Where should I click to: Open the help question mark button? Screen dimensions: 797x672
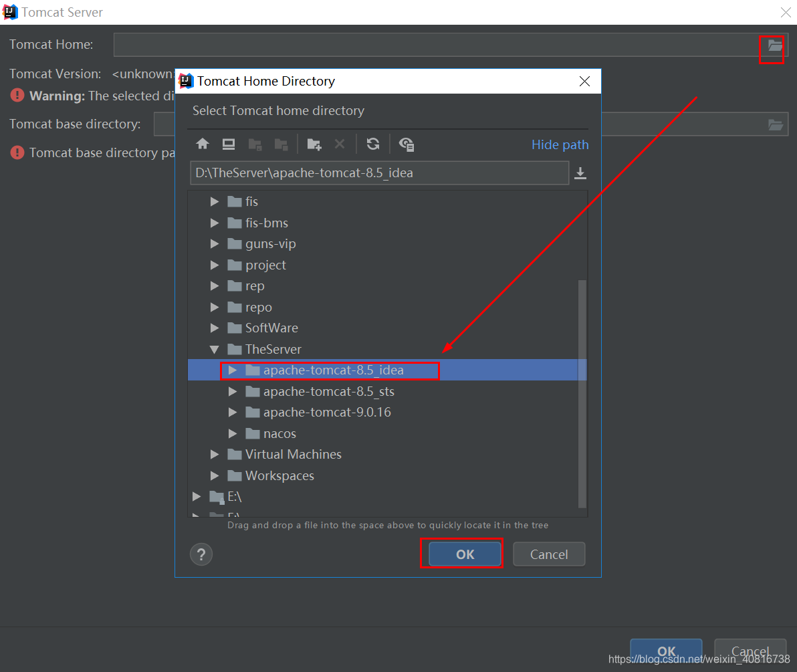point(201,554)
